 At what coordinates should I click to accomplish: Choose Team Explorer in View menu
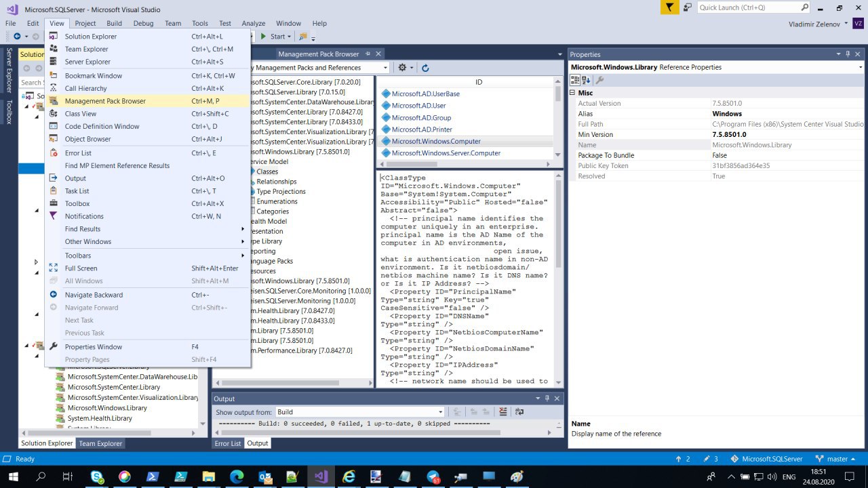click(x=147, y=49)
